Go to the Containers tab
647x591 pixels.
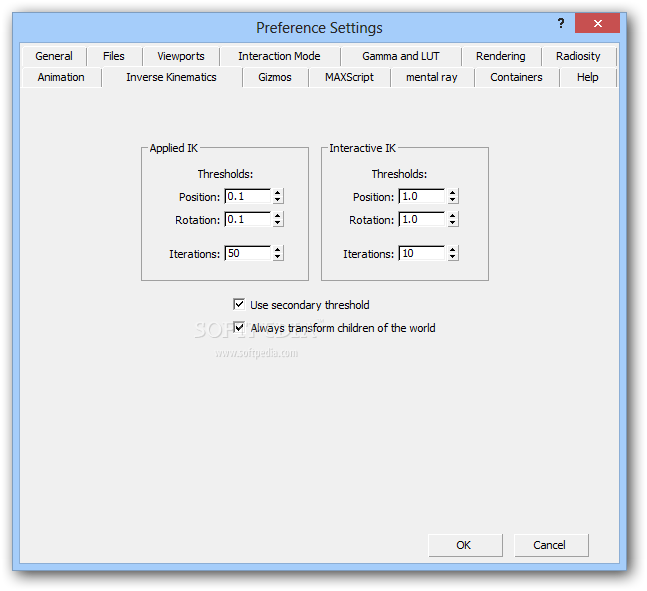coord(517,77)
